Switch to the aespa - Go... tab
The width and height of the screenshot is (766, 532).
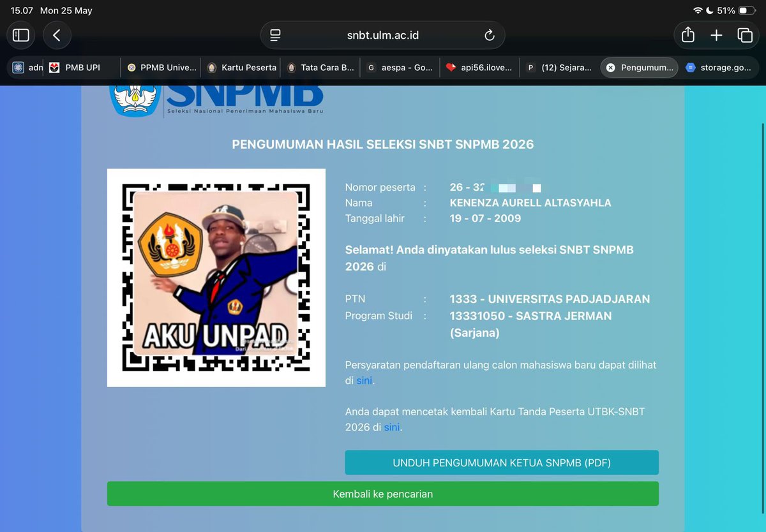[400, 67]
